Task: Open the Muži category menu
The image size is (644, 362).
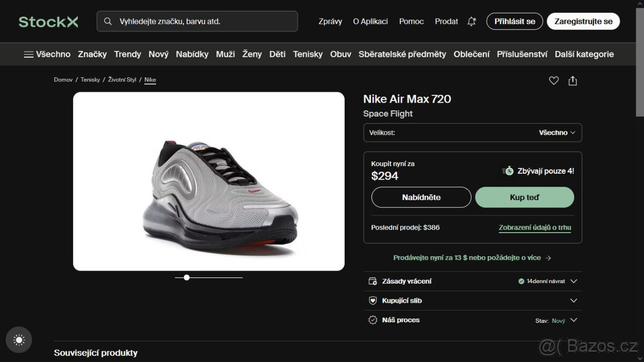Action: (225, 54)
